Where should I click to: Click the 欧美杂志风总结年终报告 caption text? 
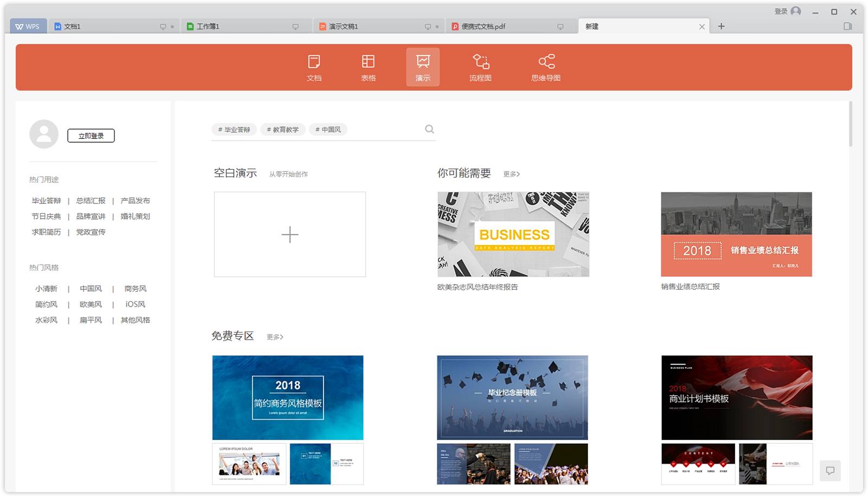[477, 287]
